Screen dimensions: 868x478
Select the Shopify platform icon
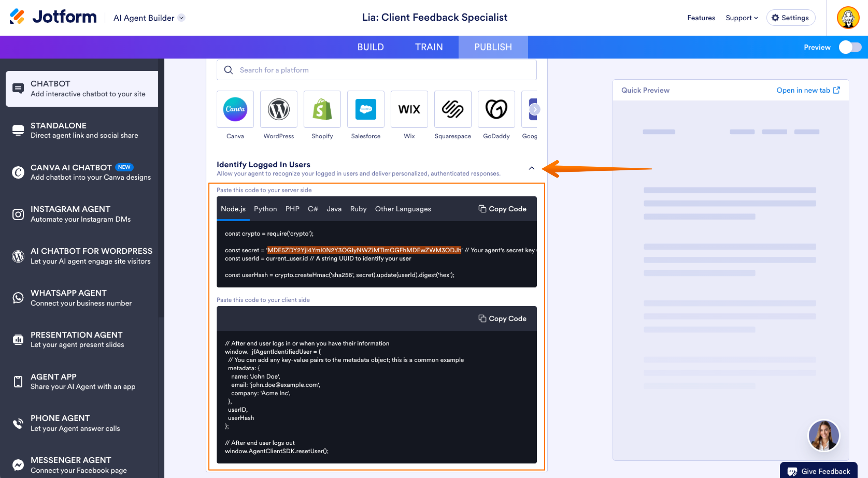pyautogui.click(x=322, y=109)
